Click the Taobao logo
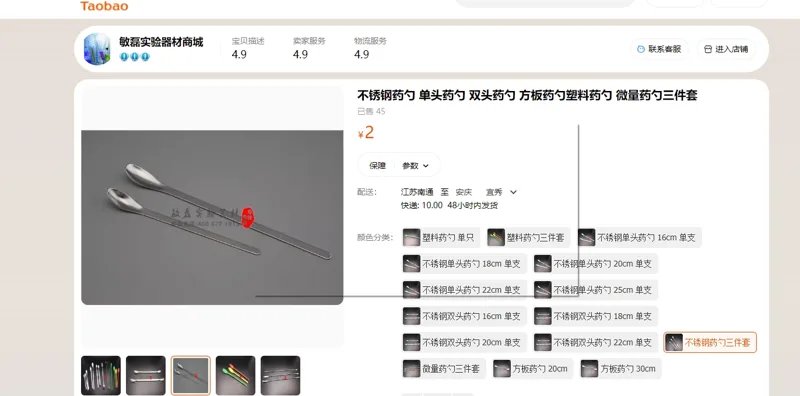 point(104,6)
